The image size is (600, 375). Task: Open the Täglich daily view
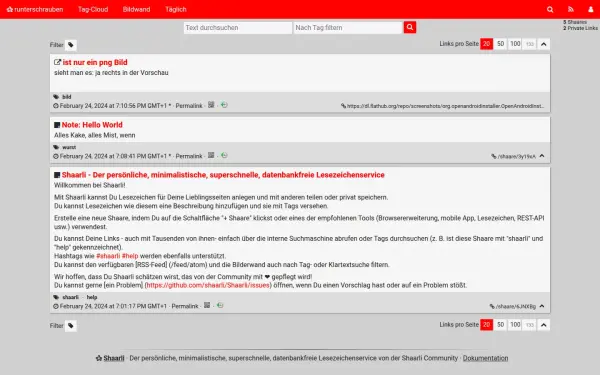(176, 10)
